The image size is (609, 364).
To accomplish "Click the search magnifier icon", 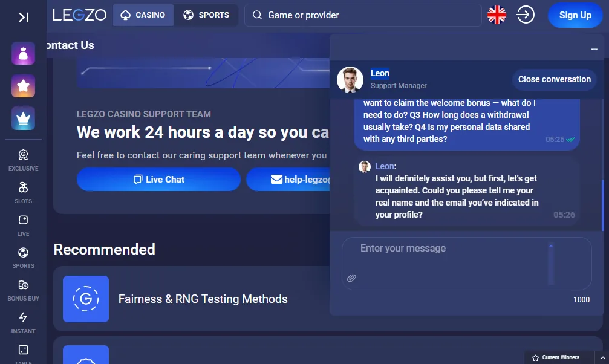I will (x=257, y=15).
